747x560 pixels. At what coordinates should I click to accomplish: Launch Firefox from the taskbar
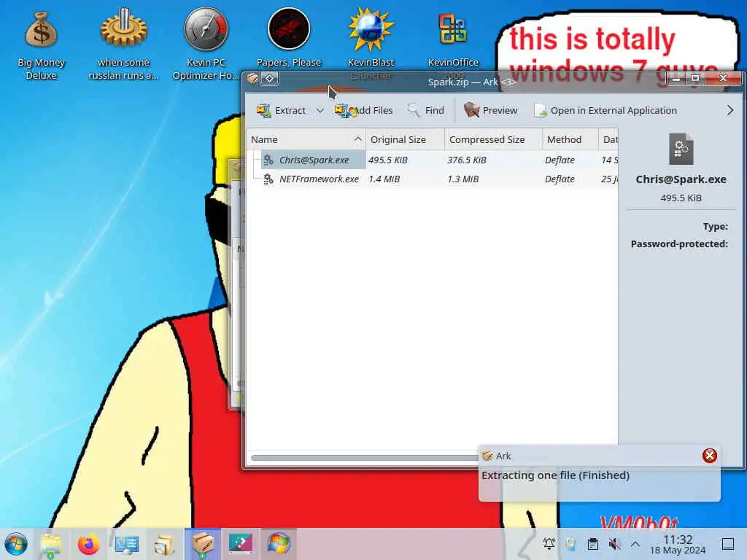(x=88, y=544)
